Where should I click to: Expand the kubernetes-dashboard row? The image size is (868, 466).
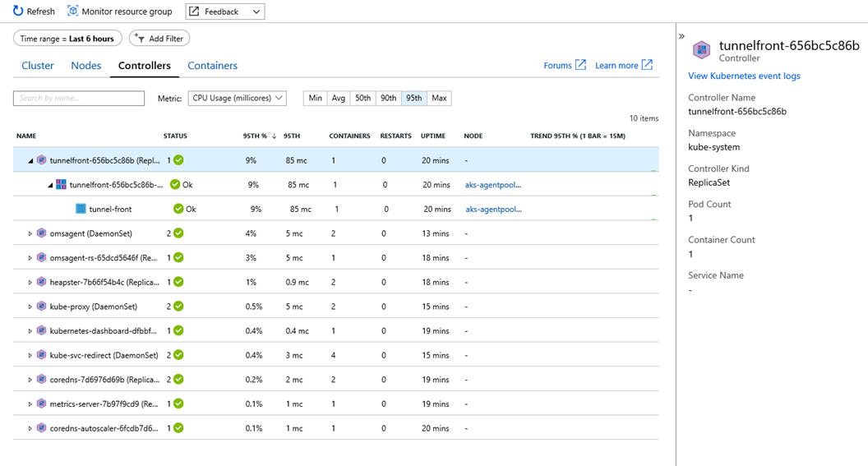point(30,331)
